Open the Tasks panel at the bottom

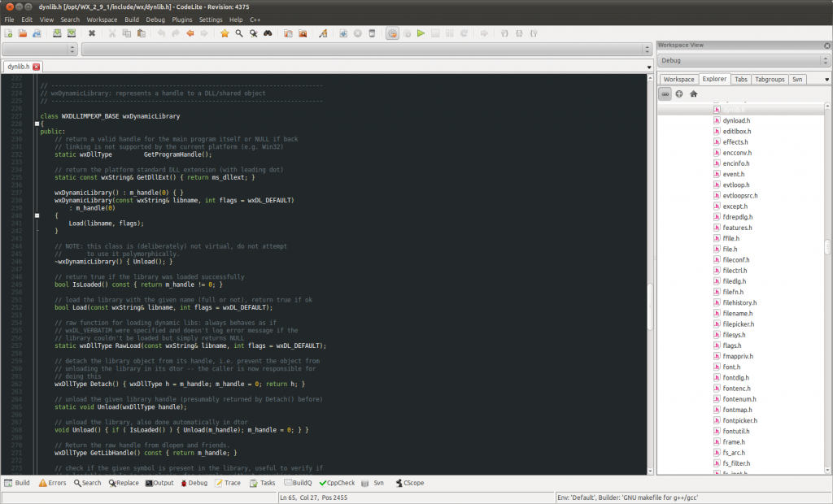(264, 482)
